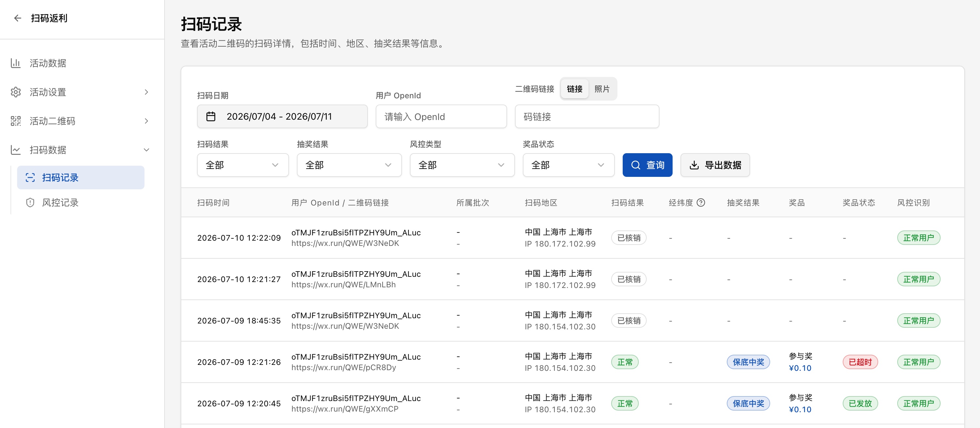The width and height of the screenshot is (980, 428).
Task: Open the 抽奖结果 filter dropdown
Action: 349,165
